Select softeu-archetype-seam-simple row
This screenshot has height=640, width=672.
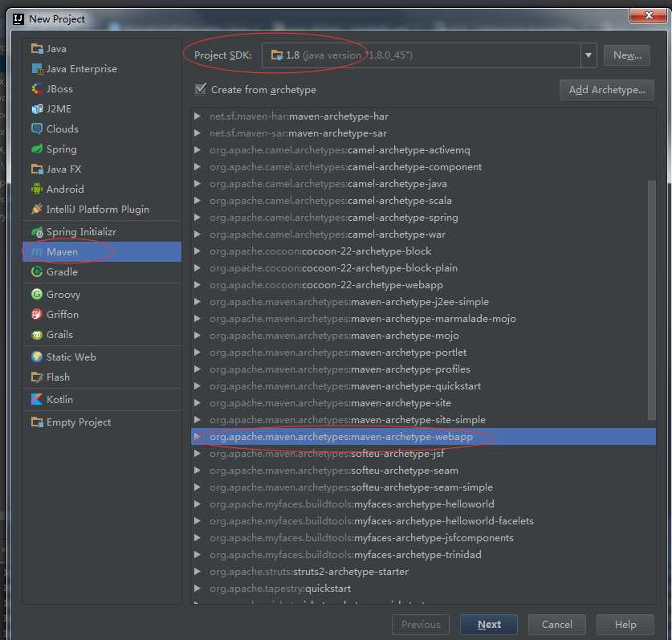[423, 487]
